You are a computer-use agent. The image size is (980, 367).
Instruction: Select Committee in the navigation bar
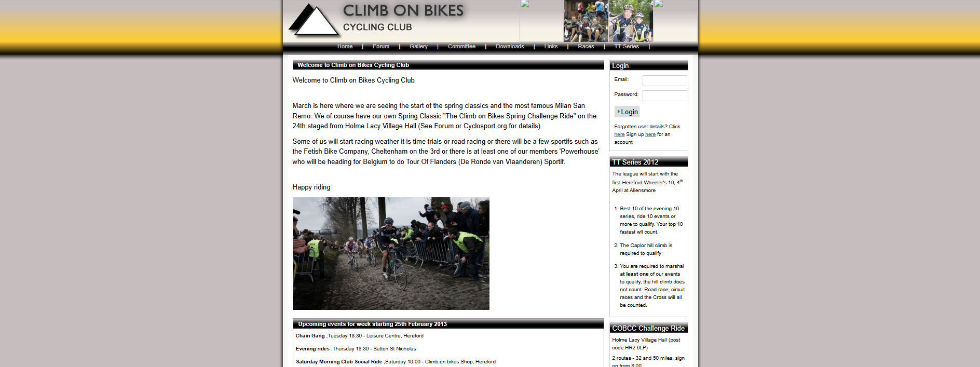pyautogui.click(x=461, y=46)
